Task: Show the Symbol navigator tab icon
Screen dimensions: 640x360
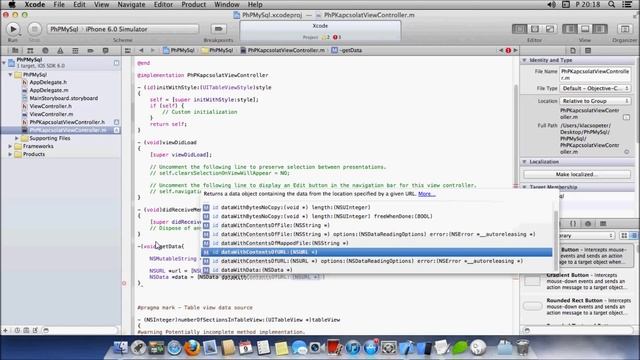Action: pos(30,51)
